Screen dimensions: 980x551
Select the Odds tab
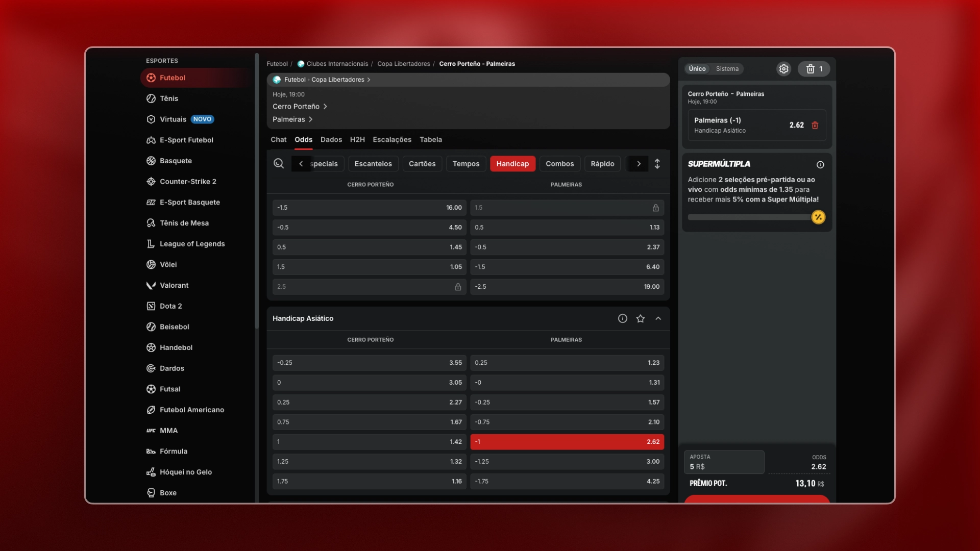pos(304,140)
